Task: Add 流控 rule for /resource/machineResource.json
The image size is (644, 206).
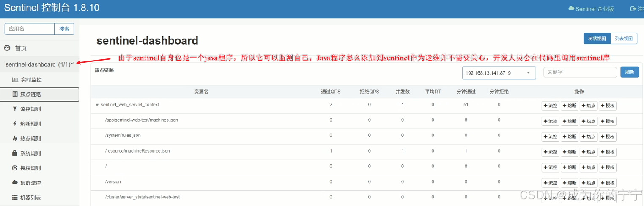Action: (x=550, y=152)
